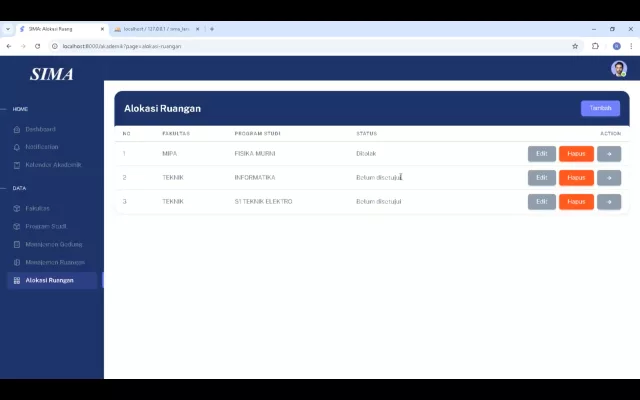Screen dimensions: 640x400
Task: Delete FISIKA MURNI with Hapus
Action: (576, 154)
